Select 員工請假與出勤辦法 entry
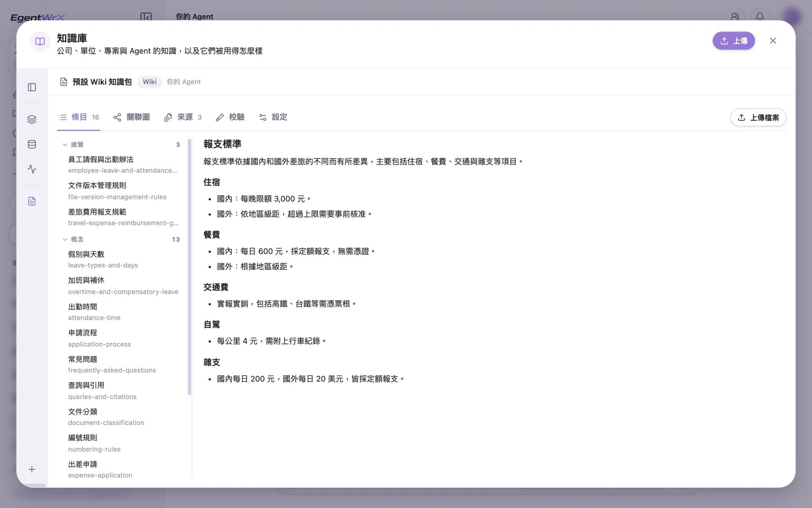The image size is (812, 508). click(x=123, y=165)
